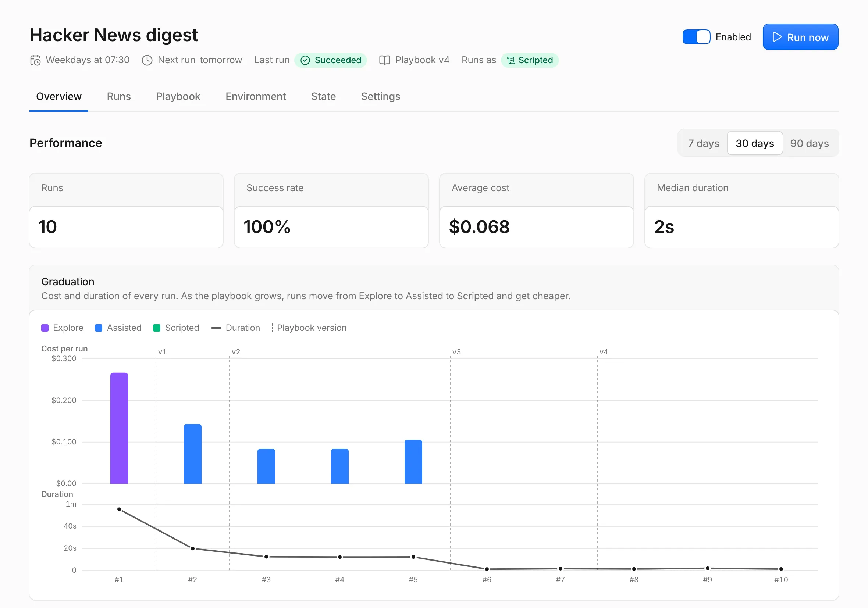Click the v4 playbook version marker
This screenshot has height=608, width=868.
[x=604, y=352]
